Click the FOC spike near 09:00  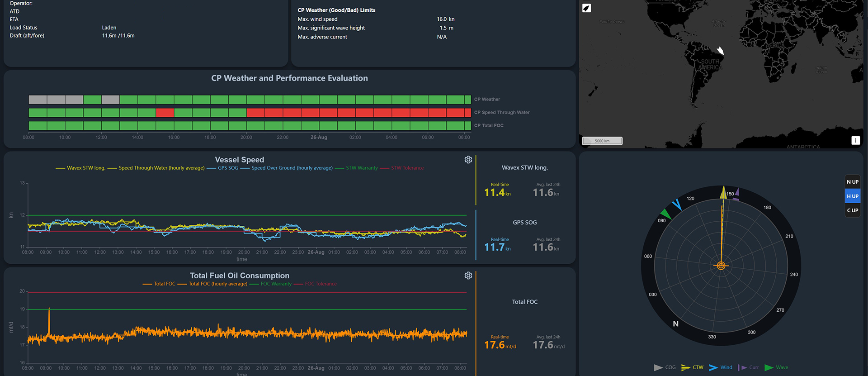[x=49, y=321]
